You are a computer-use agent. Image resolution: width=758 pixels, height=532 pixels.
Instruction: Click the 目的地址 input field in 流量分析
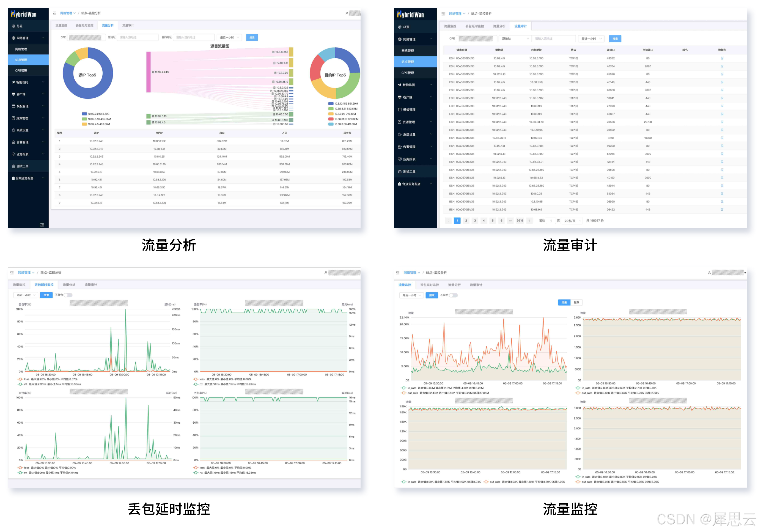pos(194,37)
